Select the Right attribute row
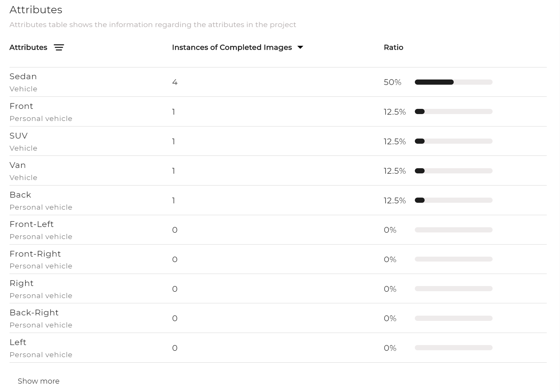The height and width of the screenshot is (392, 560). tap(278, 289)
